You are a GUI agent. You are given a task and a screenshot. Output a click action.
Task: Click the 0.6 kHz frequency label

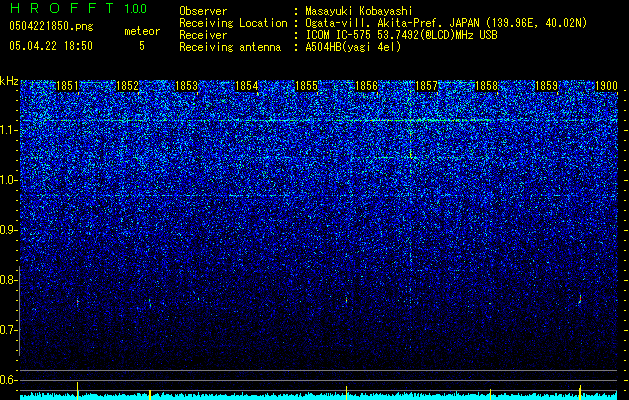[8, 380]
